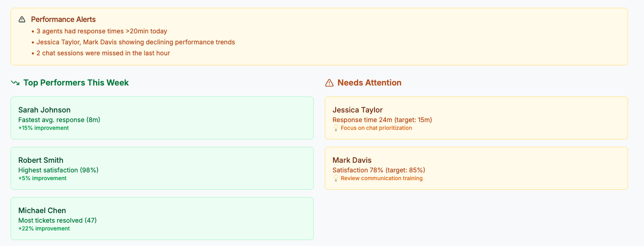Click Review communication training suggestion
This screenshot has width=644, height=246.
pos(382,178)
